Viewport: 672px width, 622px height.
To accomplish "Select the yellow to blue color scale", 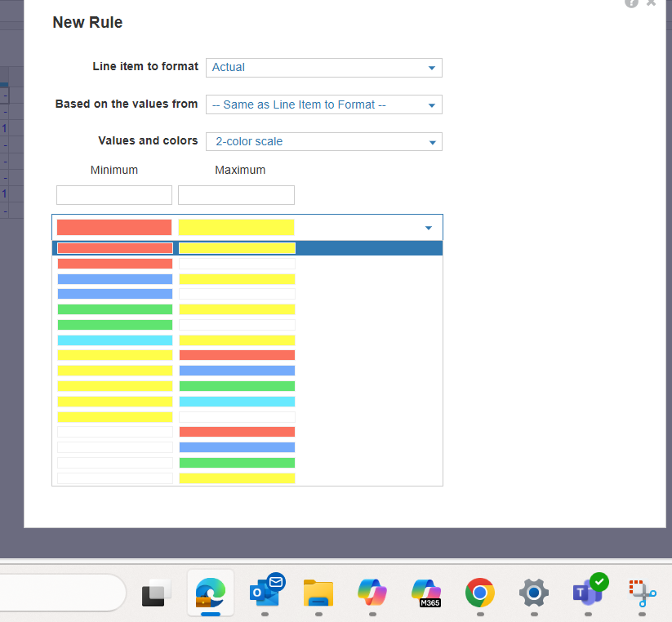I will [247, 371].
